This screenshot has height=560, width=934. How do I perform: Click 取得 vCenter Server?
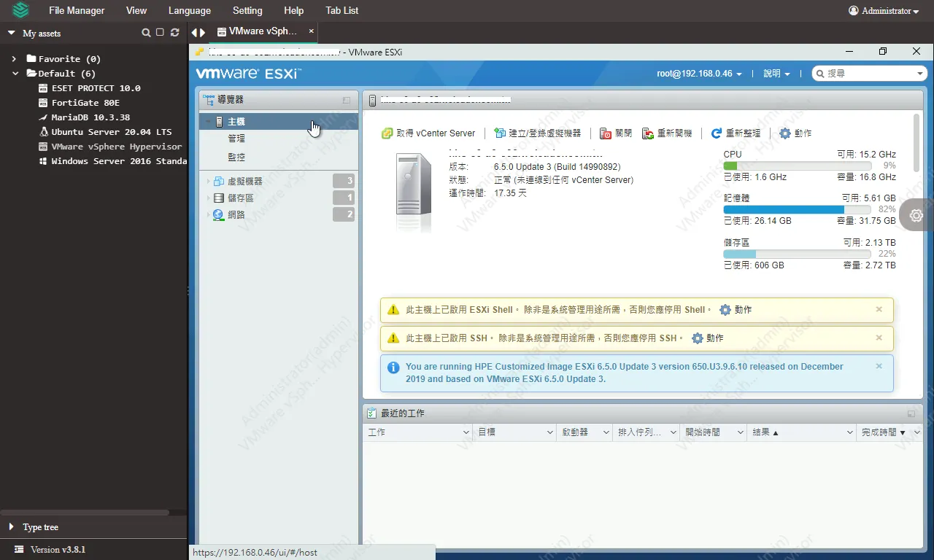pos(428,133)
